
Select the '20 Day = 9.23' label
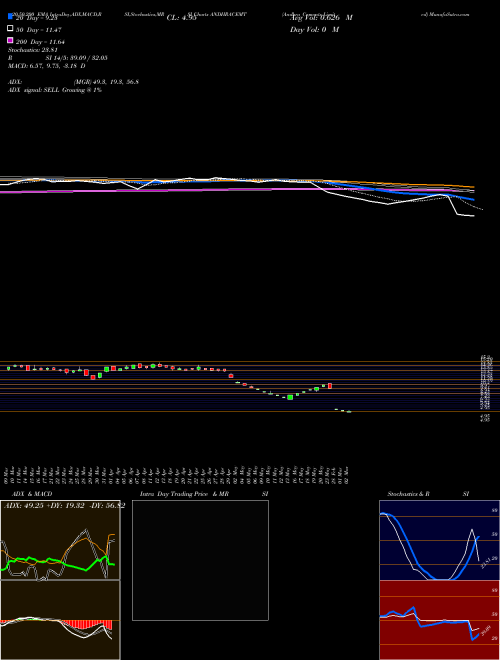39,18
